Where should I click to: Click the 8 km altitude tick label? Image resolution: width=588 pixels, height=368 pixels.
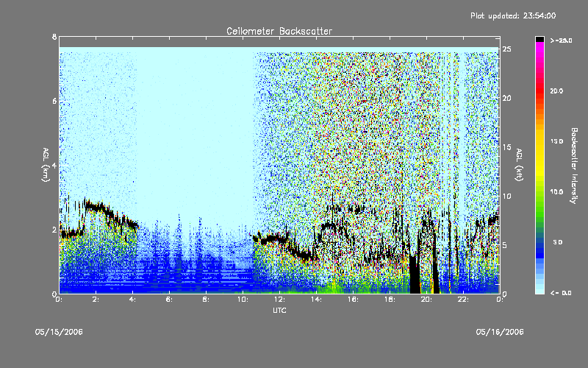pos(54,37)
